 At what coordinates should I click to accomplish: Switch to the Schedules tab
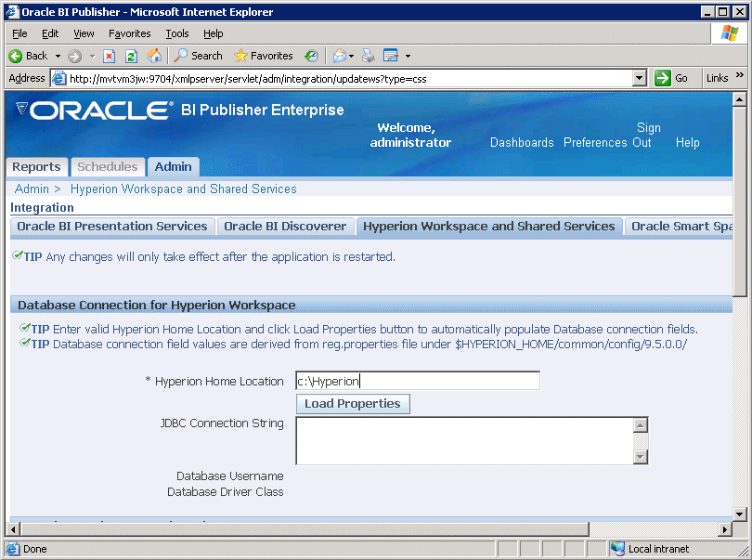[108, 166]
